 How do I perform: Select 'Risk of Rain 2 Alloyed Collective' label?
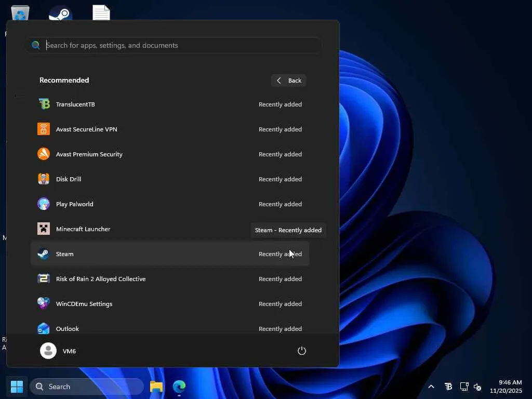click(x=101, y=279)
